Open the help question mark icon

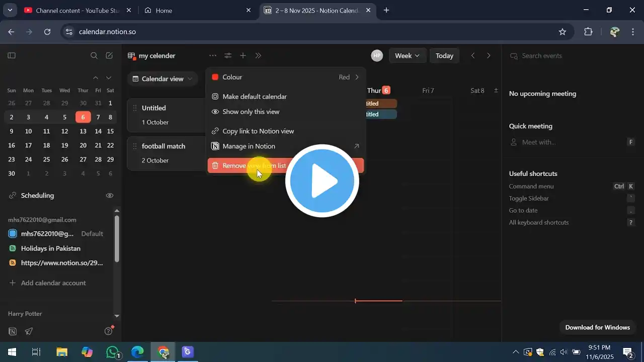click(108, 331)
